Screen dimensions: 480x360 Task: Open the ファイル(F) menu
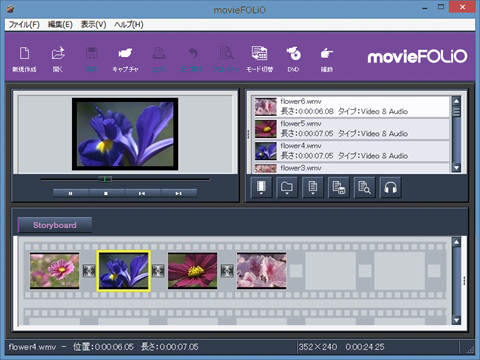24,25
